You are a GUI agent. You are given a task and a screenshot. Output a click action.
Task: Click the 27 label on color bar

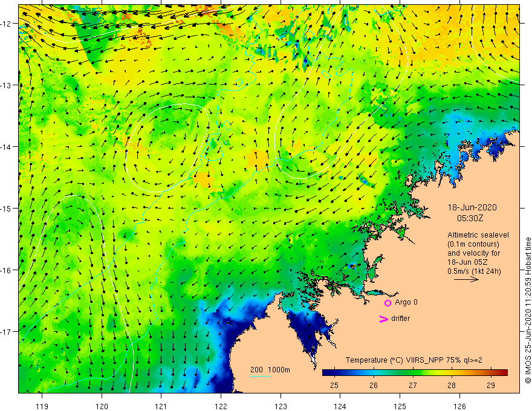click(412, 386)
